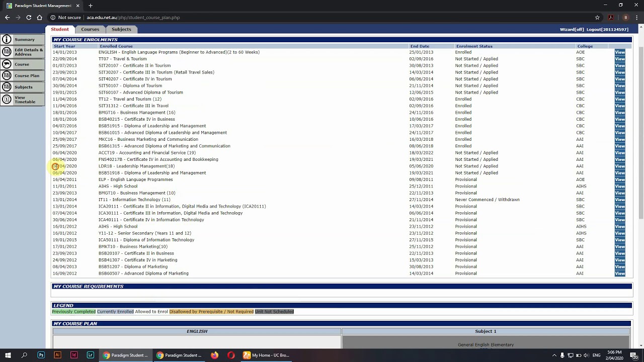
Task: Switch to the Student tab
Action: click(60, 29)
